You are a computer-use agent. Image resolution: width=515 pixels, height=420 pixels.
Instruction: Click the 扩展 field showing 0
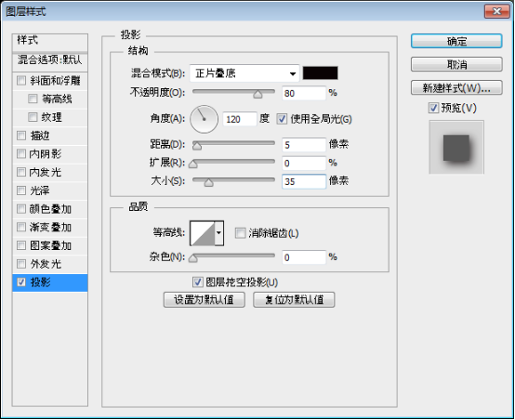click(x=304, y=164)
